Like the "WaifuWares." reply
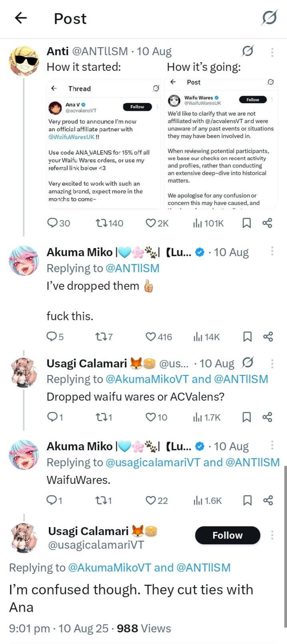The image size is (287, 644). click(151, 501)
